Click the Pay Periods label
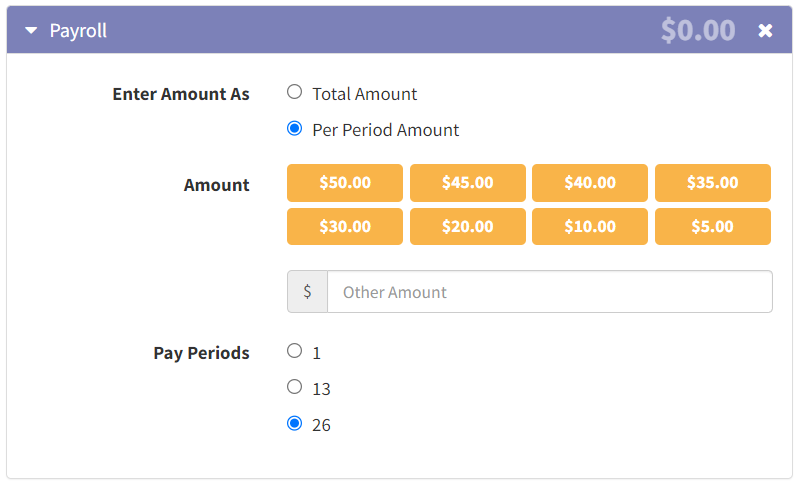 [x=201, y=353]
